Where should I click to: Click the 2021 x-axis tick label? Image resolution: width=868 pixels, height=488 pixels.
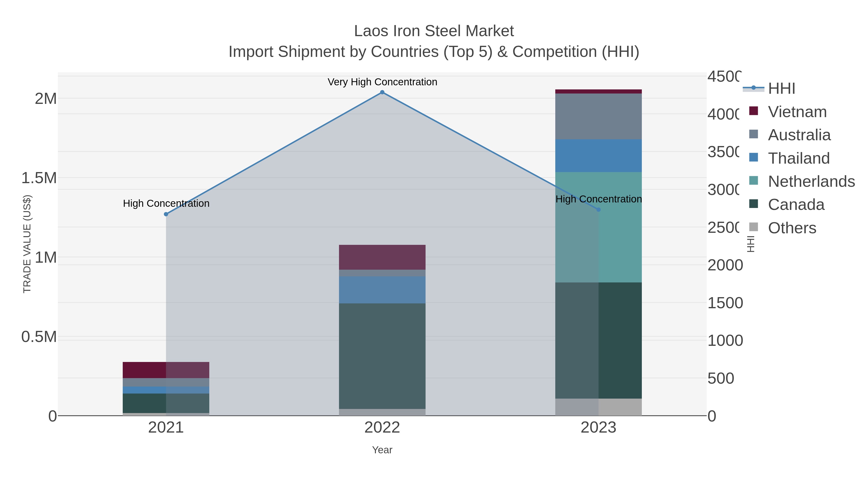click(166, 428)
